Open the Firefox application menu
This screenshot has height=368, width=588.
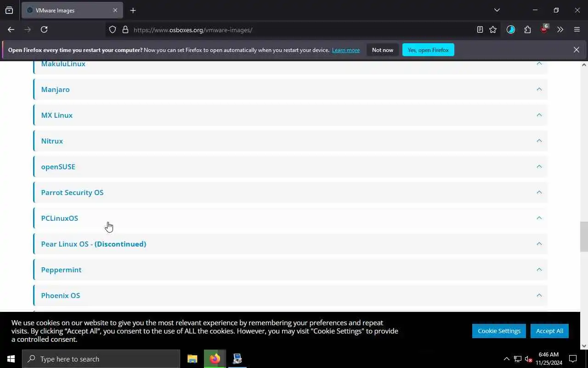(x=577, y=29)
